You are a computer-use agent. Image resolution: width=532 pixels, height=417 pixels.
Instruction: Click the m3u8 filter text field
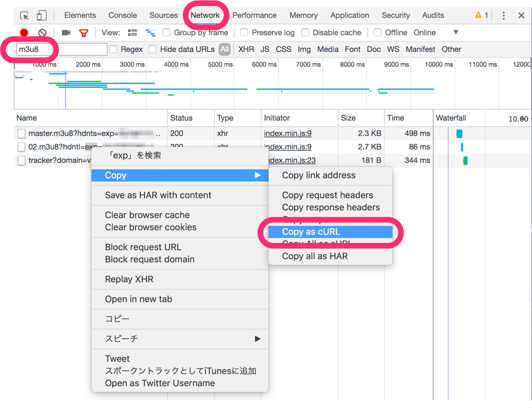[61, 49]
